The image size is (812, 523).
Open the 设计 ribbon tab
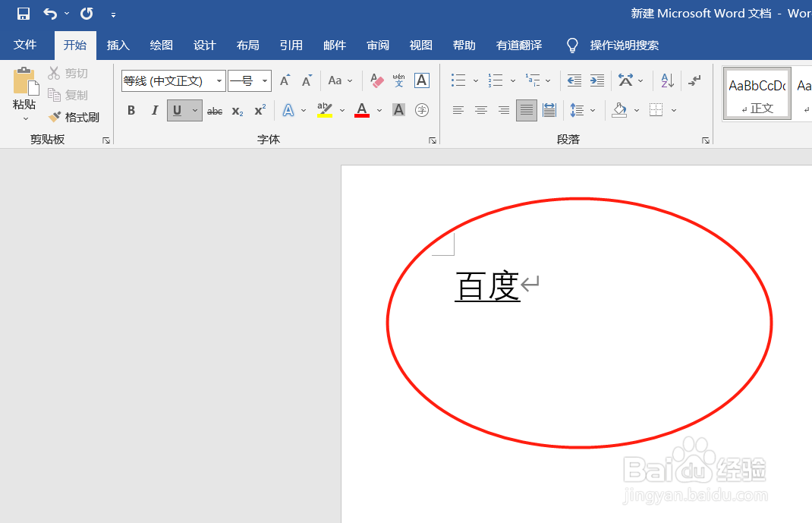(205, 45)
